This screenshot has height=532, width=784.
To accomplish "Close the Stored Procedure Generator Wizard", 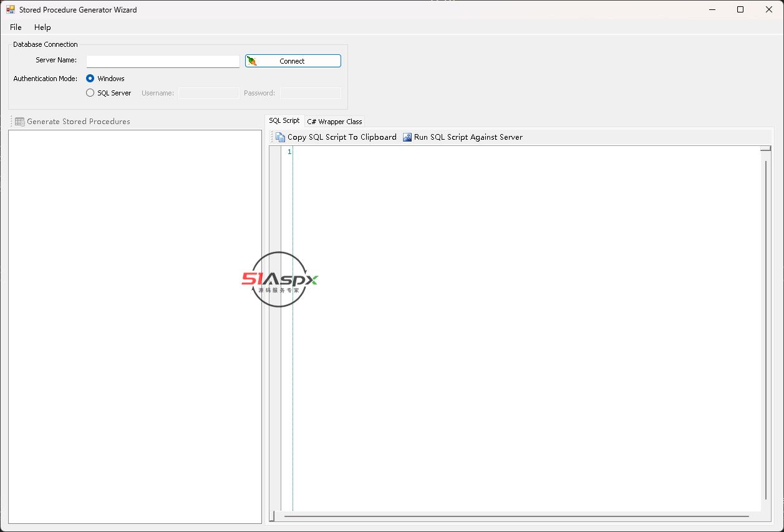I will pyautogui.click(x=769, y=9).
